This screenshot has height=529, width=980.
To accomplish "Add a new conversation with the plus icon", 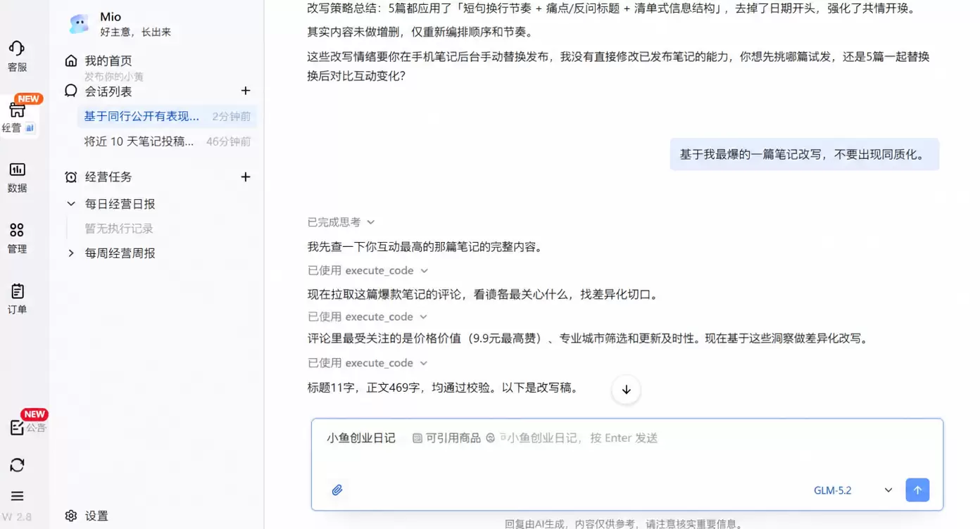I will pos(245,91).
